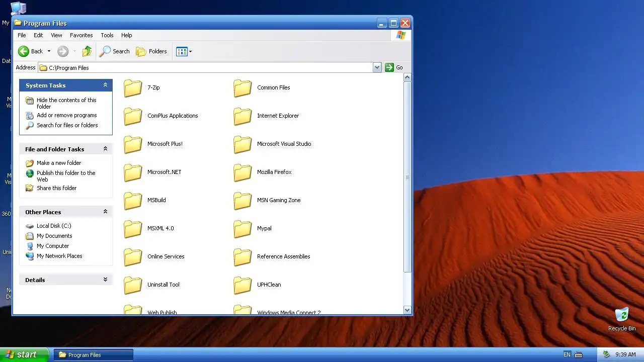Image resolution: width=644 pixels, height=362 pixels.
Task: Open the Edit menu
Action: [38, 35]
